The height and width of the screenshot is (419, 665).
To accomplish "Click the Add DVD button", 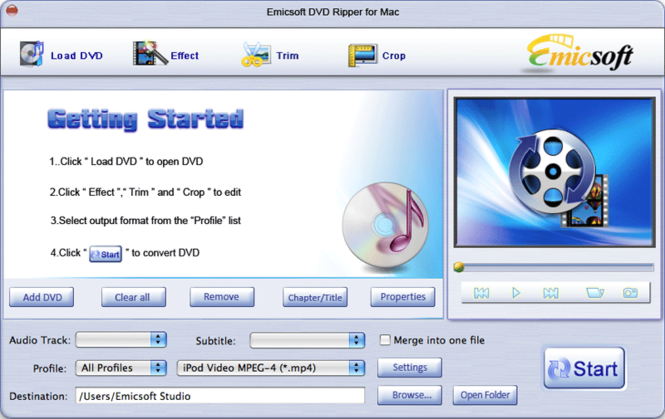I will pyautogui.click(x=42, y=297).
